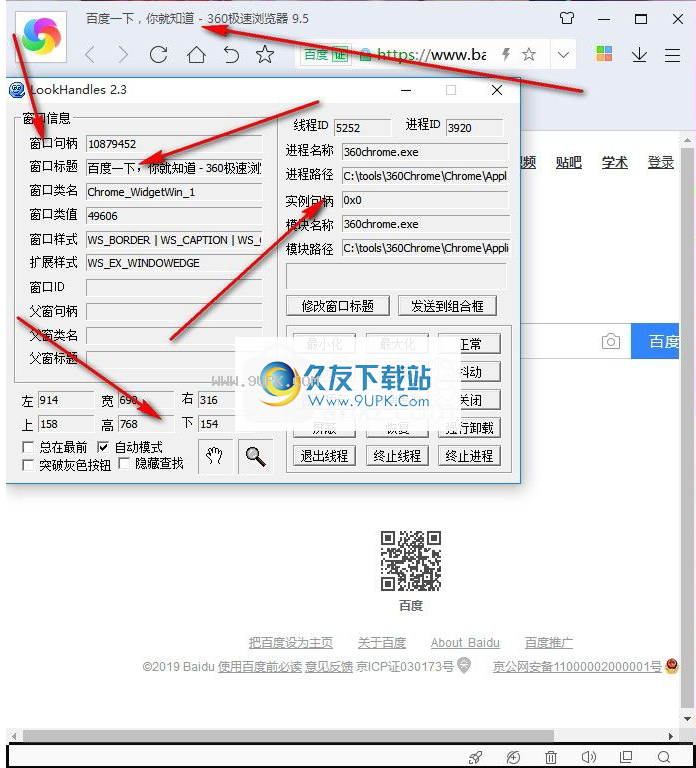
Task: Click the rocket accelerator status icon
Action: tap(475, 757)
